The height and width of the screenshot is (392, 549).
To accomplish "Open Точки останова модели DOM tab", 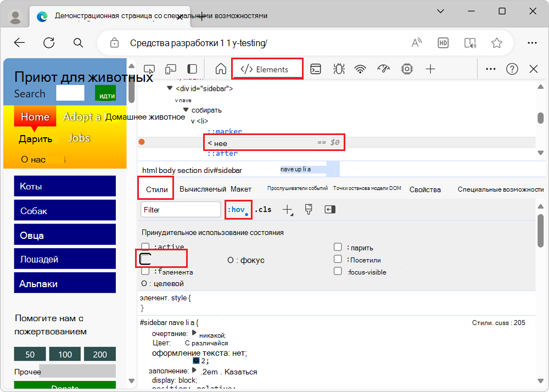I will 367,188.
